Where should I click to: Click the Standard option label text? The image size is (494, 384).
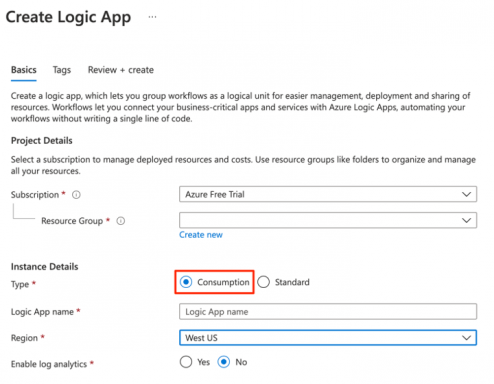pyautogui.click(x=292, y=282)
